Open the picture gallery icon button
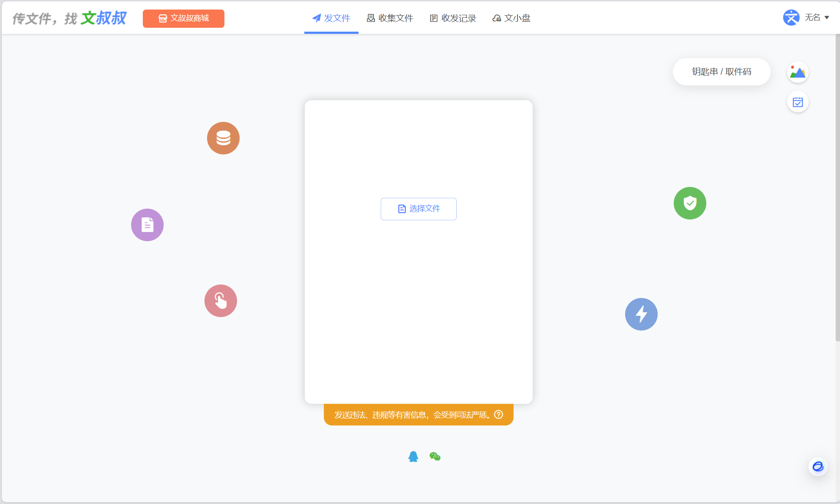 (797, 72)
